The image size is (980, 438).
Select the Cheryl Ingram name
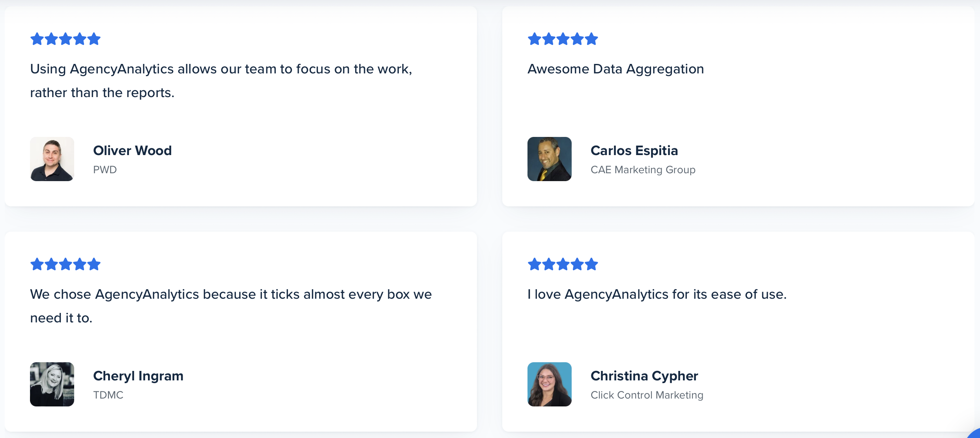138,376
